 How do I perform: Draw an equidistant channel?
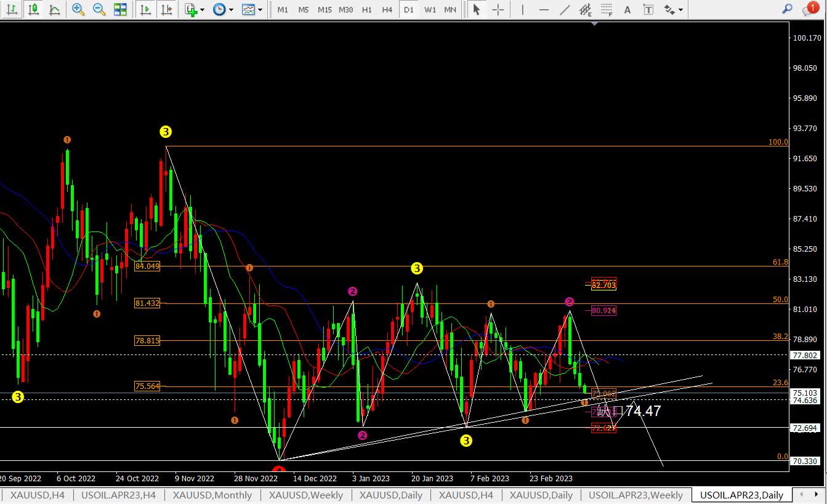tap(586, 9)
